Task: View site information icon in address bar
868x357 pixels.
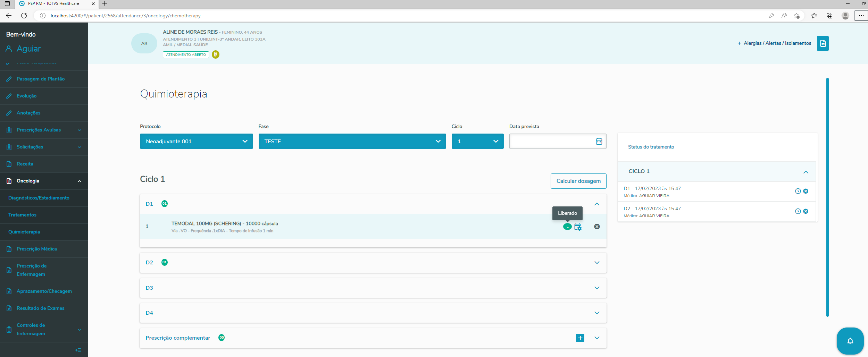Action: coord(43,16)
